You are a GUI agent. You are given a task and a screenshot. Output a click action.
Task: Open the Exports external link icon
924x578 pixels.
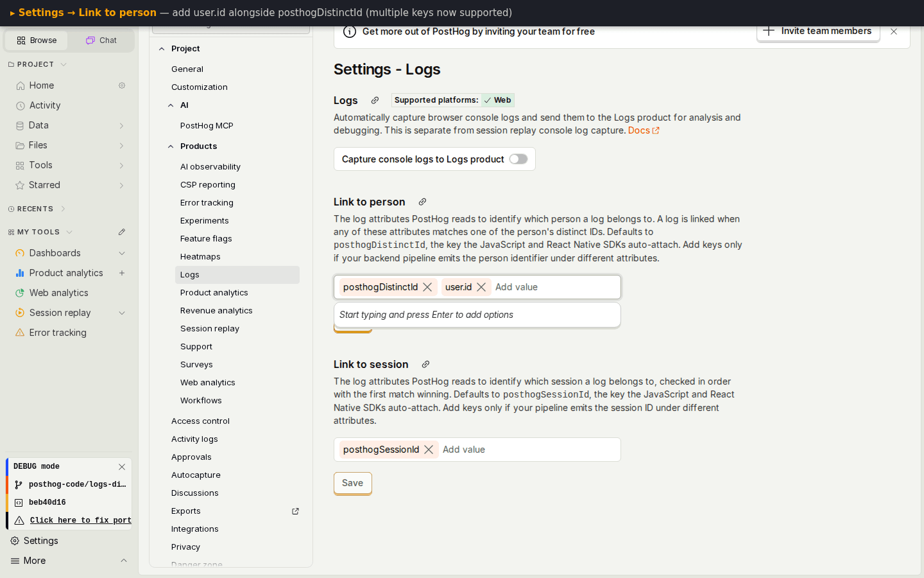pyautogui.click(x=296, y=511)
